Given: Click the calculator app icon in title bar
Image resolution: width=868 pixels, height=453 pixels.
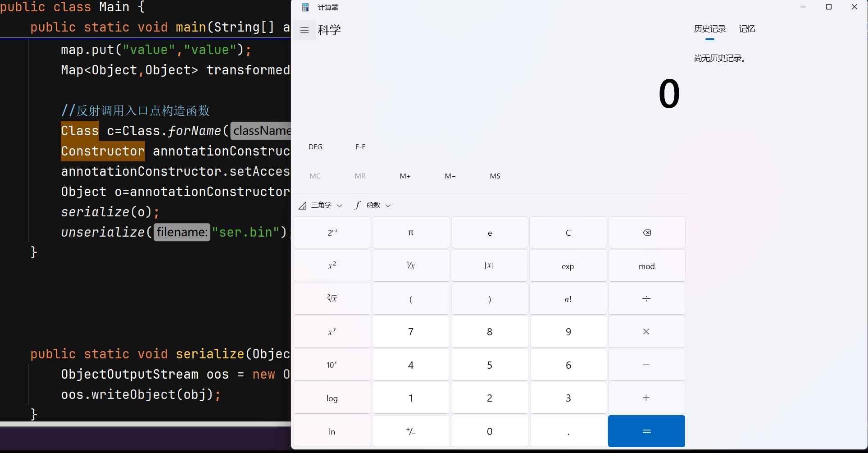Looking at the screenshot, I should click(305, 7).
